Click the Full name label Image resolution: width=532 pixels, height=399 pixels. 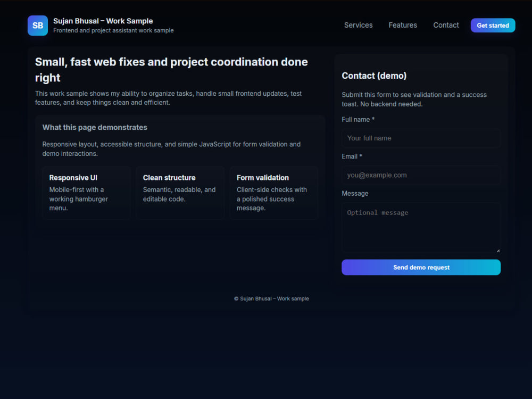(x=358, y=119)
